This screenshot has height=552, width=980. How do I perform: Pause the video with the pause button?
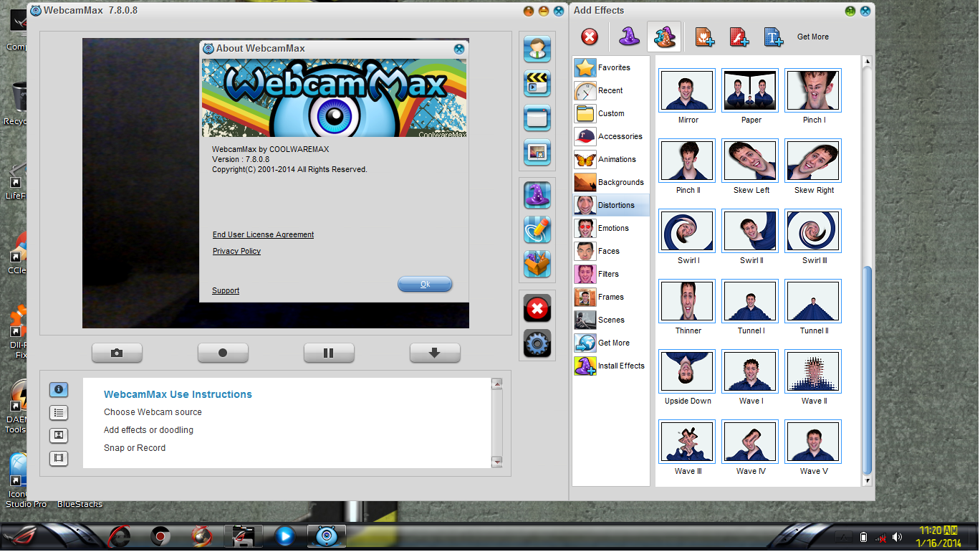(x=329, y=353)
